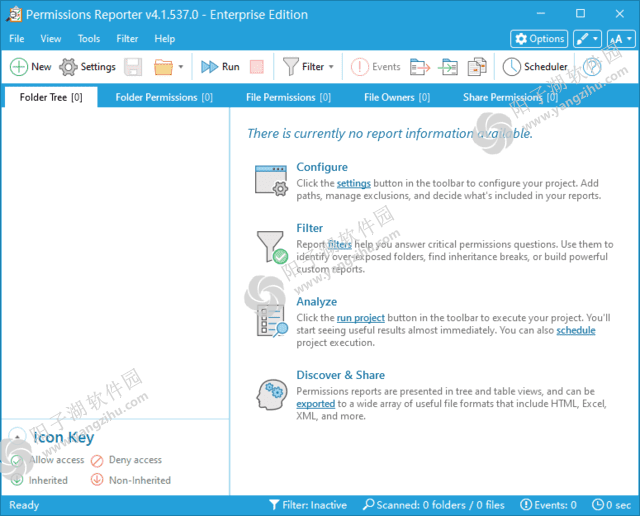Image resolution: width=640 pixels, height=516 pixels.
Task: Click the Ready status text
Action: pyautogui.click(x=24, y=505)
